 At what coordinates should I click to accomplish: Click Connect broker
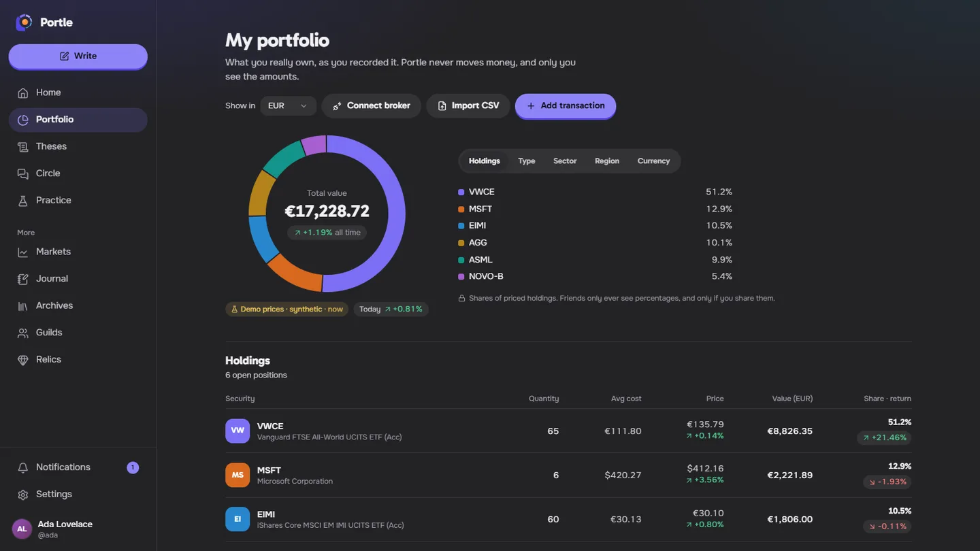pos(372,105)
